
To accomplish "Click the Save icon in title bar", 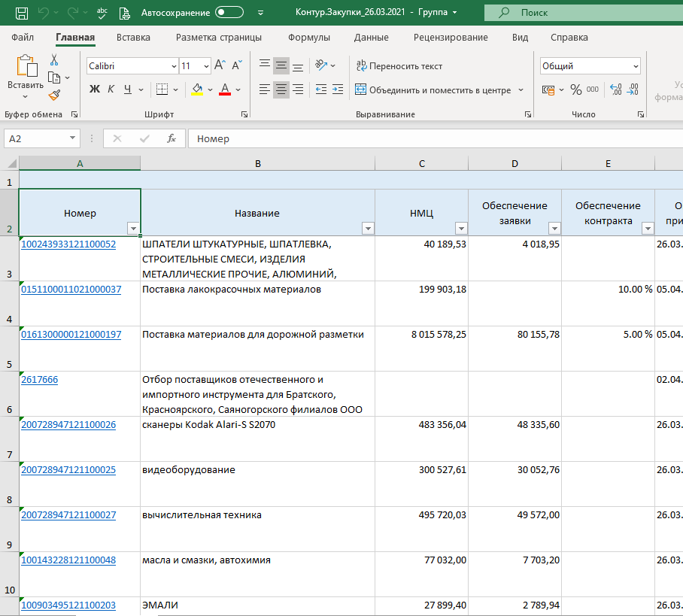I will tap(22, 13).
